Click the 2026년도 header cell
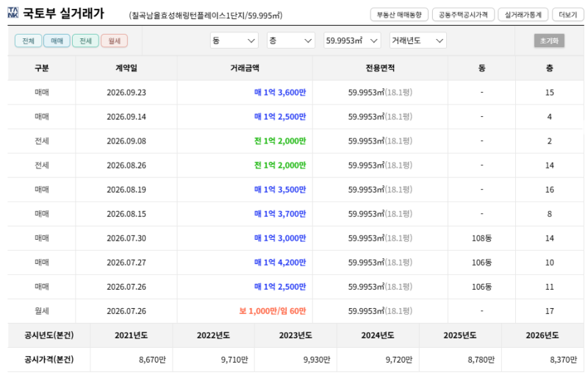Screen dimensions: 588x381 542,335
